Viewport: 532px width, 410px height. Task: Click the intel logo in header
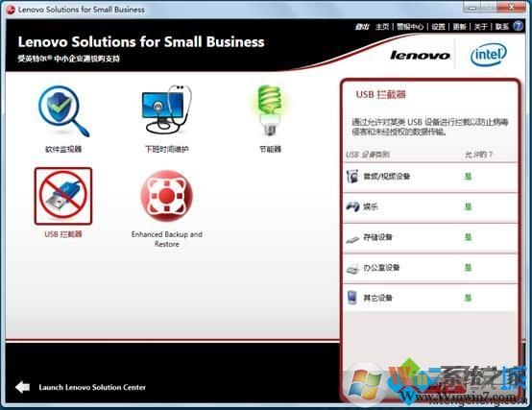point(488,54)
